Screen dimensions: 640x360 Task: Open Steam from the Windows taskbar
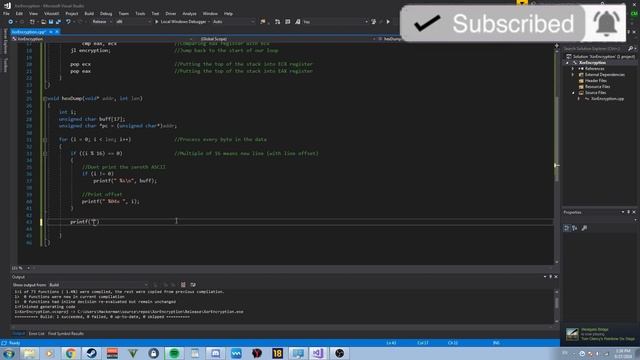tap(91, 353)
